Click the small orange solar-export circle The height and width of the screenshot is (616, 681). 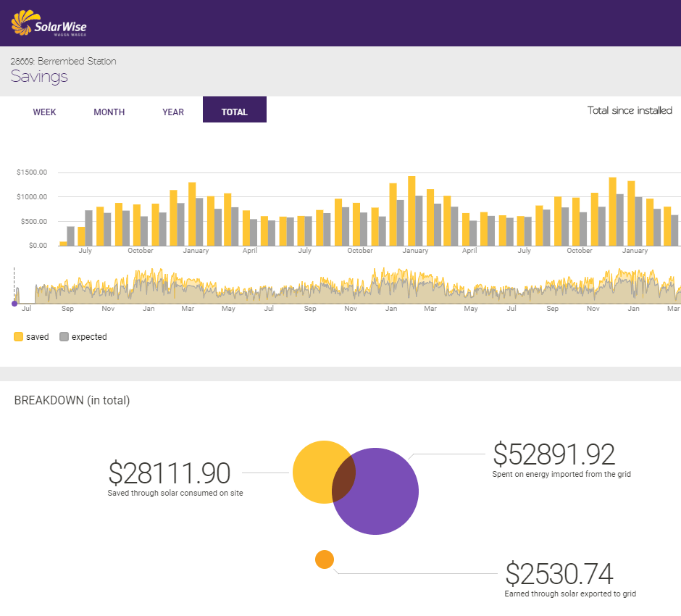click(325, 559)
